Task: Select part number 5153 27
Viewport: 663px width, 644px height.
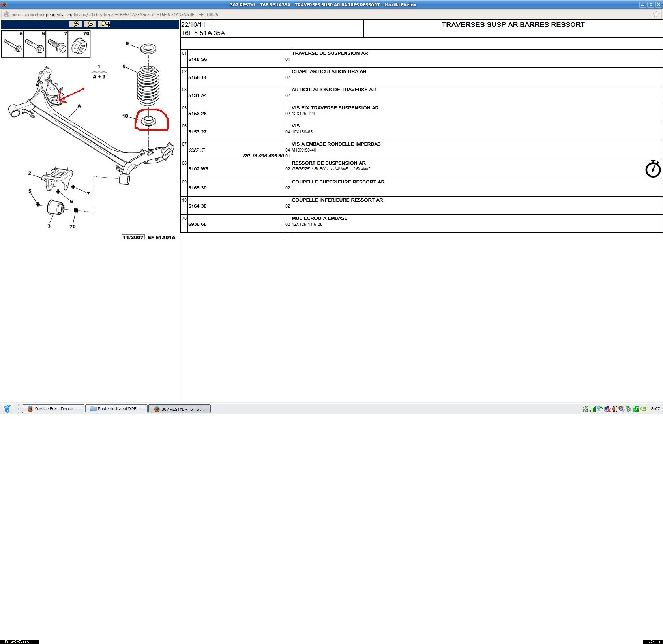Action: pos(197,132)
